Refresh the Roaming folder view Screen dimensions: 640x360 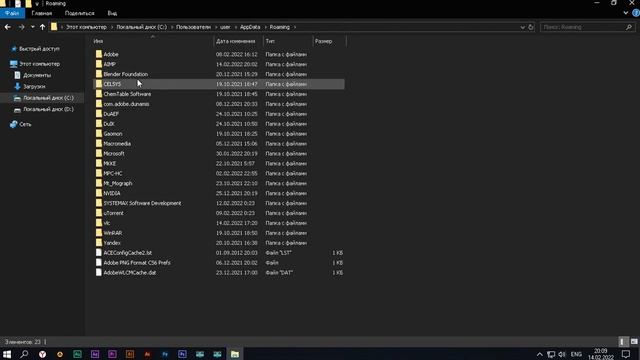coord(531,27)
